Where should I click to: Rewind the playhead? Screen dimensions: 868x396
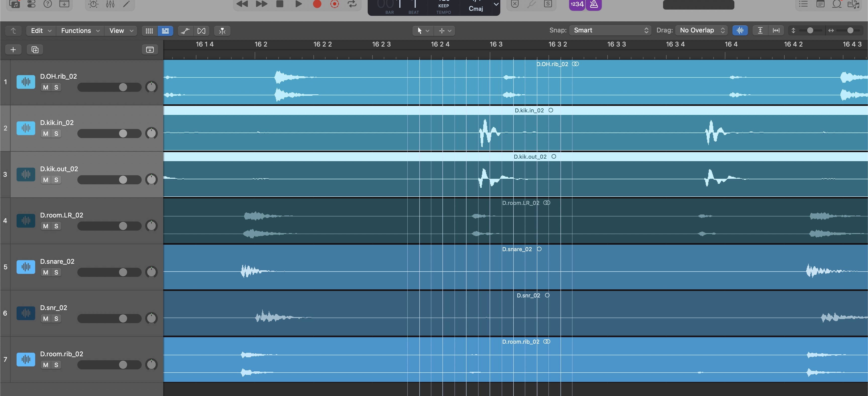(x=242, y=4)
